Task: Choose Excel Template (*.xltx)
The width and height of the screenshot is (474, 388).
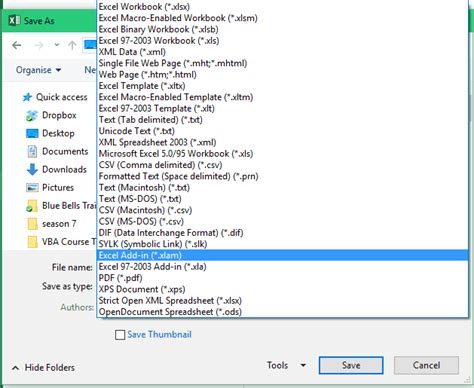Action: (282, 86)
